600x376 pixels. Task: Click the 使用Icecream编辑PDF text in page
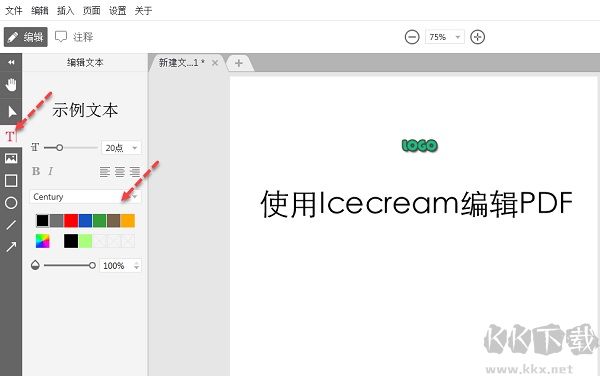[417, 203]
